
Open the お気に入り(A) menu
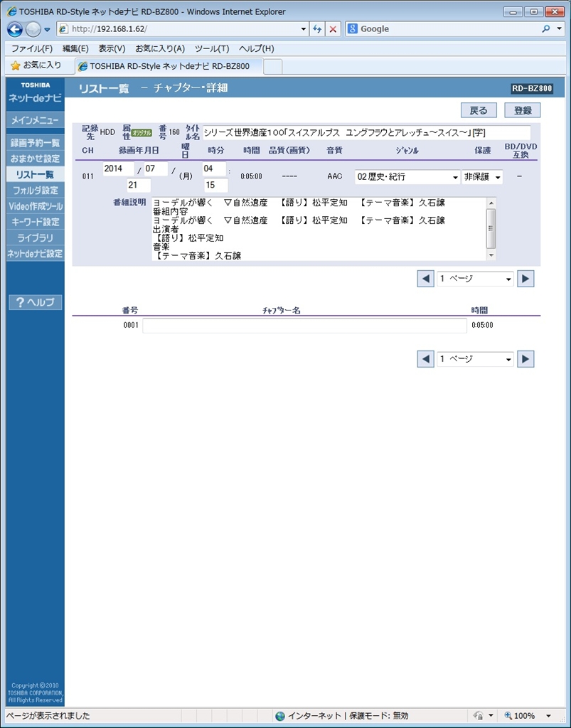(x=160, y=48)
